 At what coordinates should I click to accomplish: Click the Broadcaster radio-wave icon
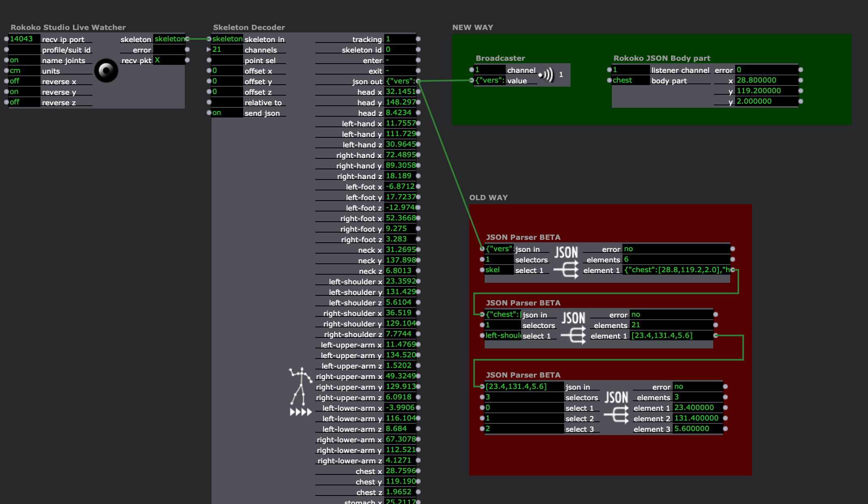[546, 75]
